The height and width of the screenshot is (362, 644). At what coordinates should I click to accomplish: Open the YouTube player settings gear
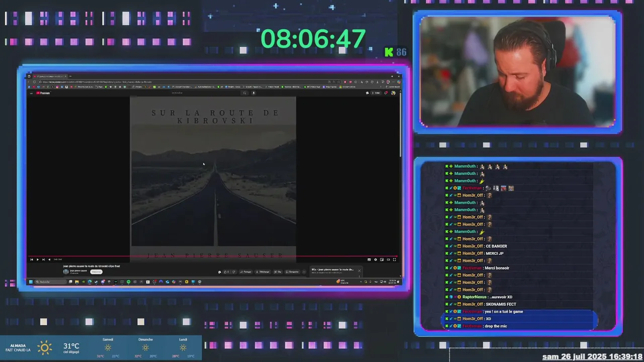(376, 259)
